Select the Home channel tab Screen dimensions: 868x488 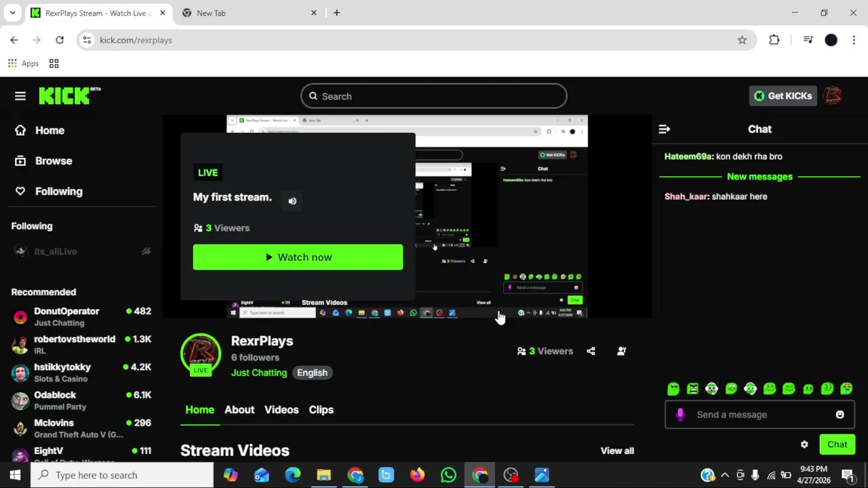(199, 409)
